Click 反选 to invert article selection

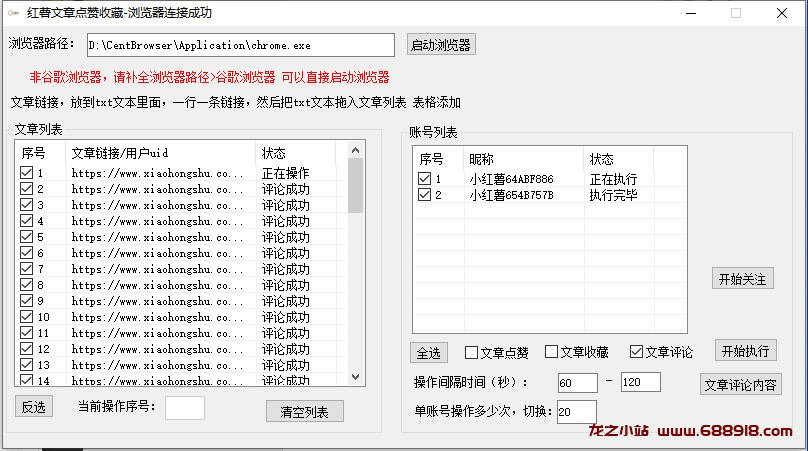pos(34,406)
